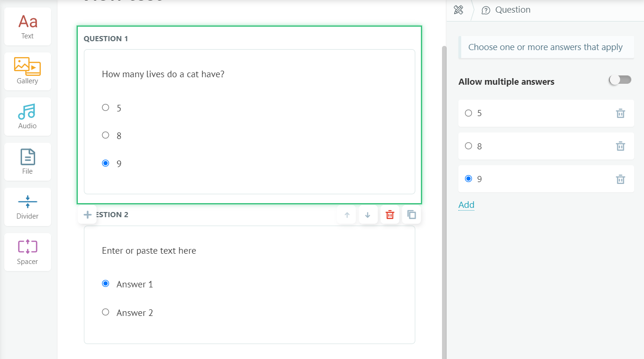The height and width of the screenshot is (359, 644).
Task: Insert a Spacer block
Action: [x=28, y=252]
